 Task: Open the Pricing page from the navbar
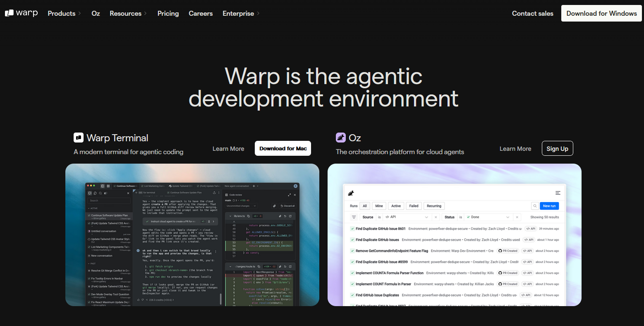click(168, 13)
